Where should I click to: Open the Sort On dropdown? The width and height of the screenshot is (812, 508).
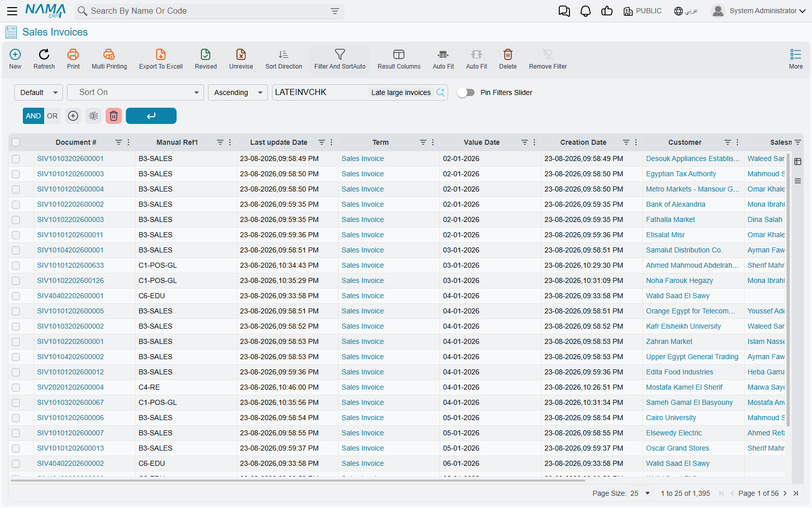[136, 92]
